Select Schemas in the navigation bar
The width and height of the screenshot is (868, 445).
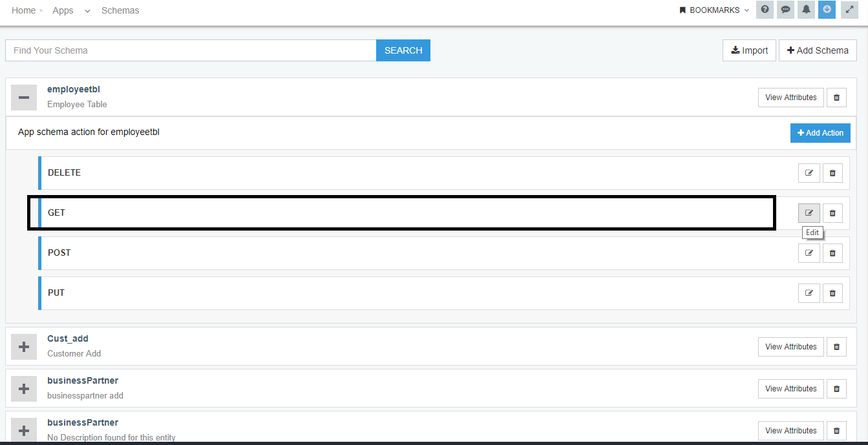[x=120, y=10]
